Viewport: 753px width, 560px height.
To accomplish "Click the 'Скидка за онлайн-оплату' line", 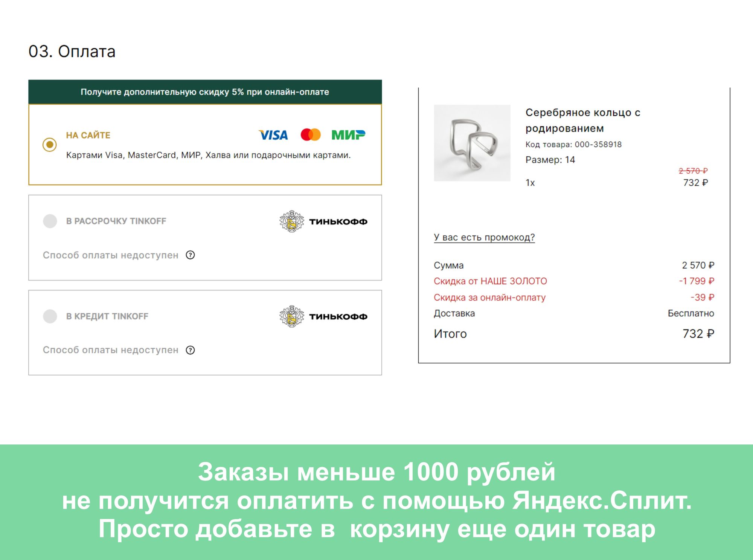I will coord(489,298).
